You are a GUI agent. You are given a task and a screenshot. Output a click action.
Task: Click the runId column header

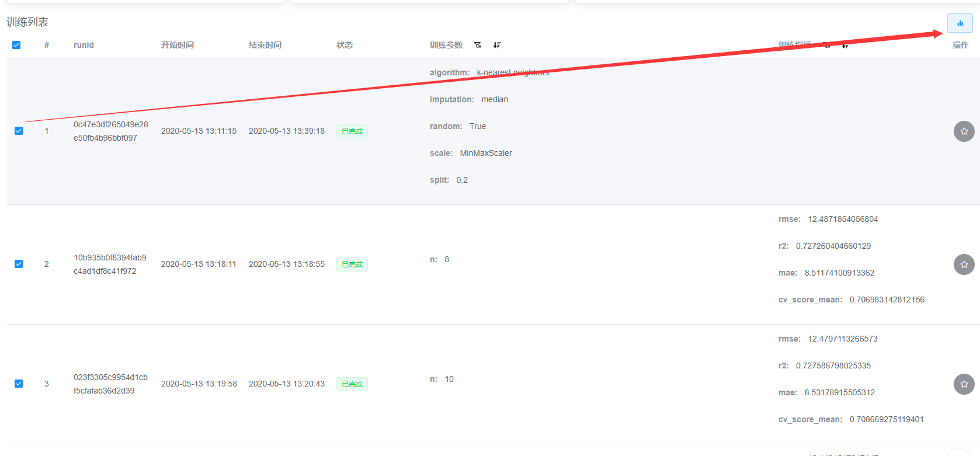pos(84,45)
